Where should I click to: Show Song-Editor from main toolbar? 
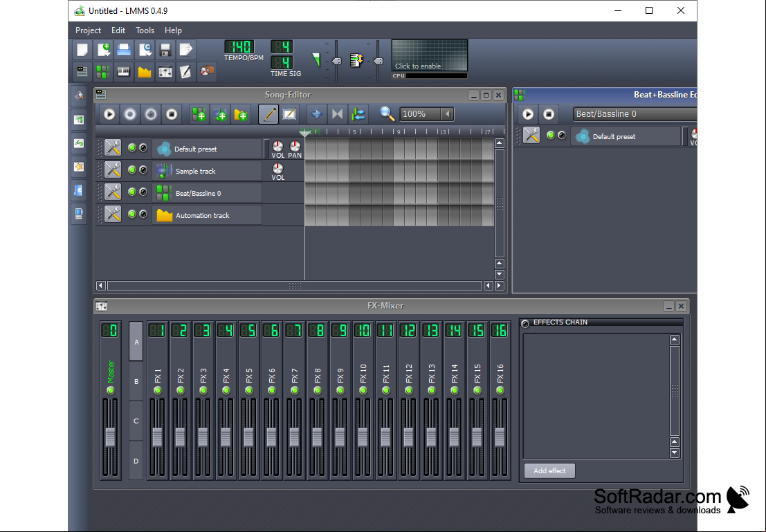click(82, 72)
